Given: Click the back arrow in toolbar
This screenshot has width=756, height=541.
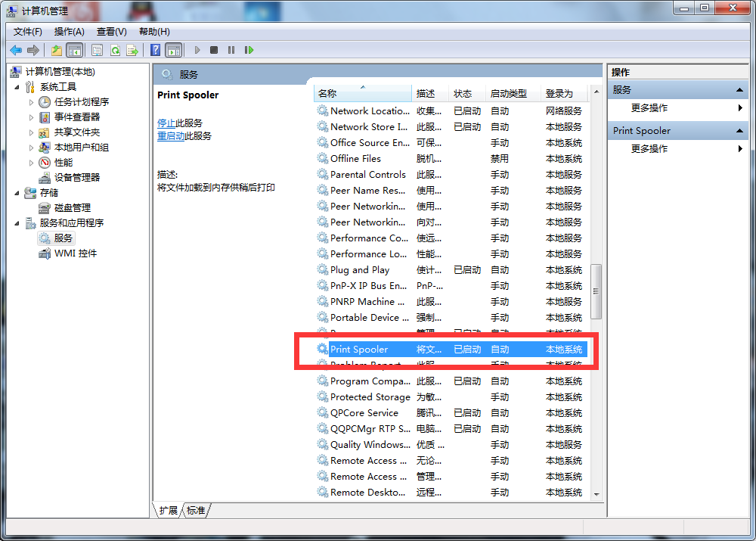Looking at the screenshot, I should (x=15, y=50).
